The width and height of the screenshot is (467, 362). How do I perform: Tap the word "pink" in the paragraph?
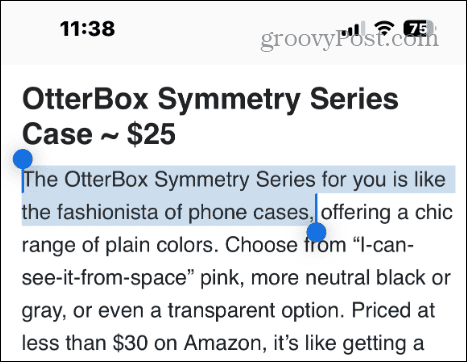point(220,279)
